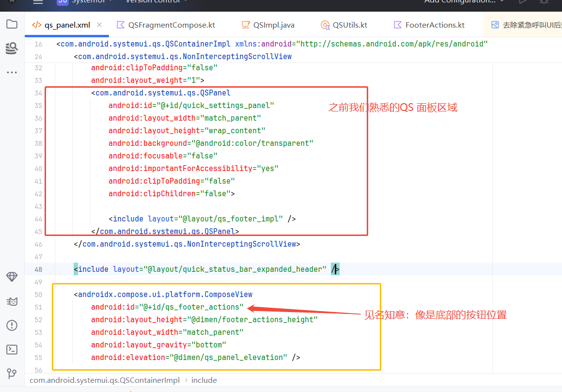Switch to the 去除紧急呼叫UI tab
This screenshot has width=562, height=392.
pyautogui.click(x=526, y=25)
